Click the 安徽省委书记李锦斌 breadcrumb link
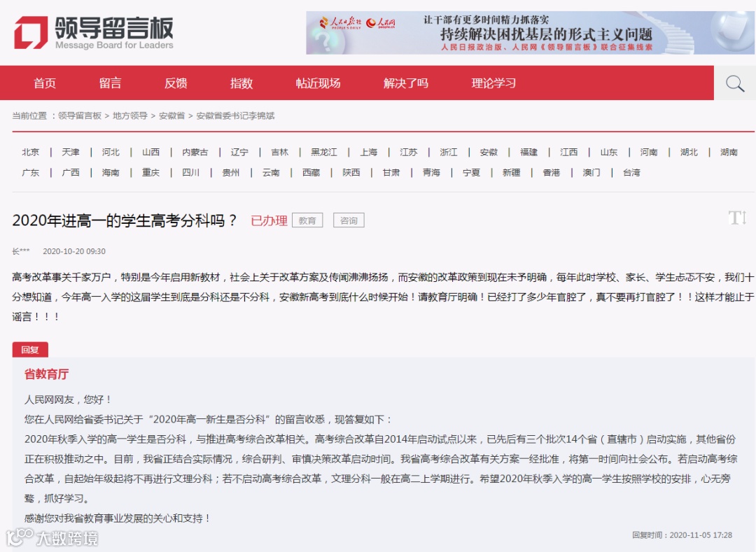 (x=235, y=115)
